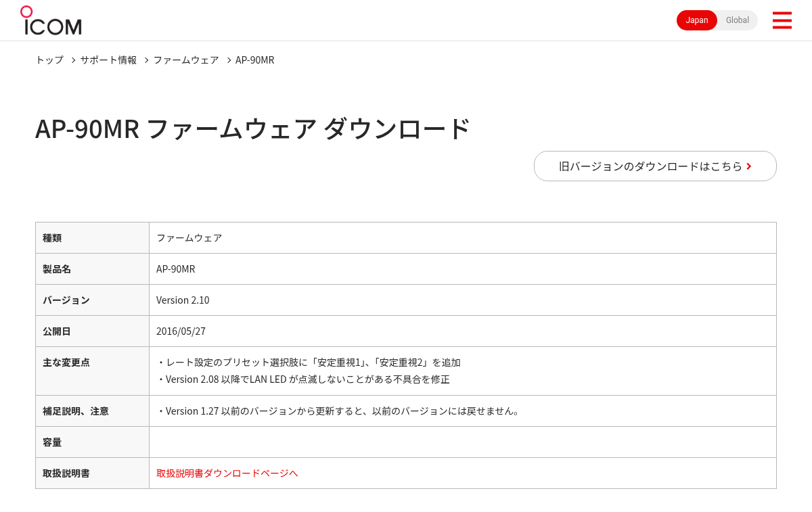Viewport: 812px width, 512px height.
Task: Select the Version 1.27 update warning text
Action: pos(340,411)
